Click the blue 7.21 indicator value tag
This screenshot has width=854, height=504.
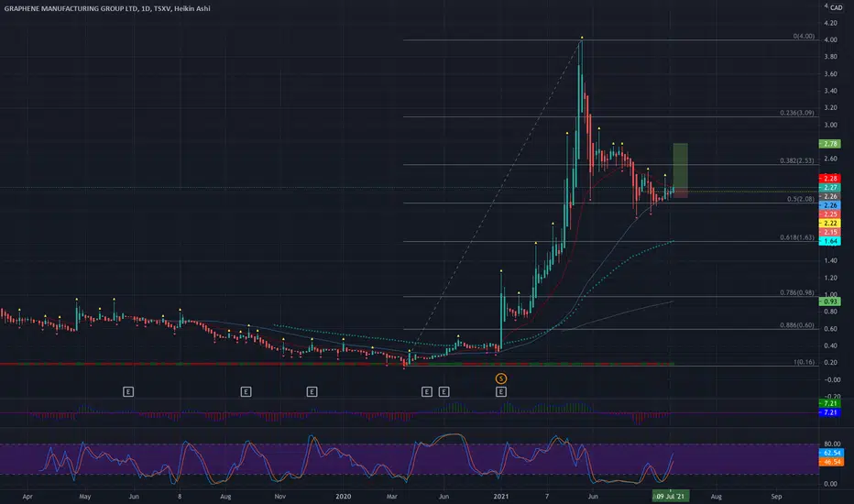(829, 412)
